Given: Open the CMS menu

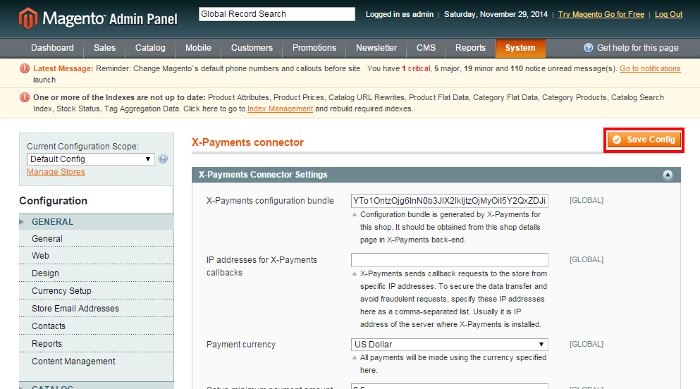Looking at the screenshot, I should tap(426, 48).
